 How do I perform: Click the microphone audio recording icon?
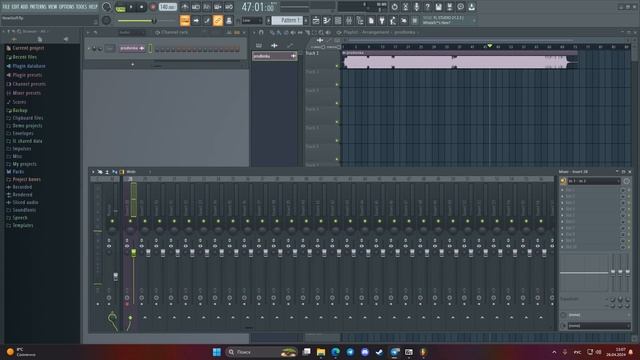click(416, 7)
